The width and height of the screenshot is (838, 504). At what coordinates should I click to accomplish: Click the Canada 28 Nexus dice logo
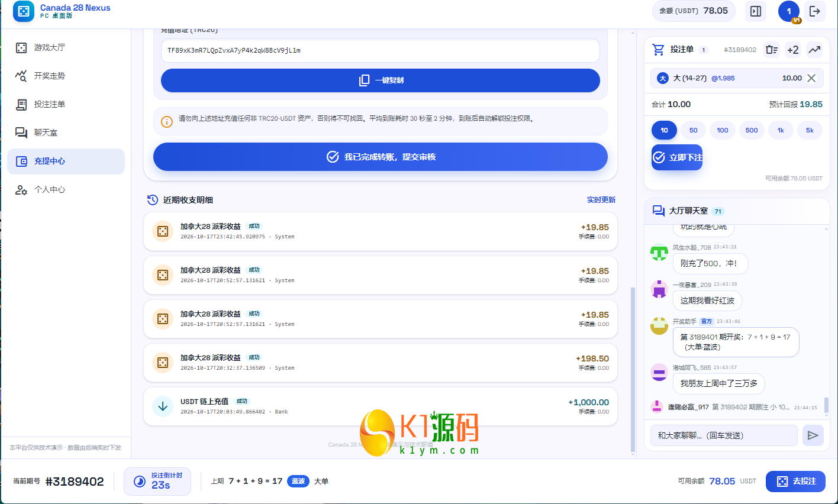[24, 11]
